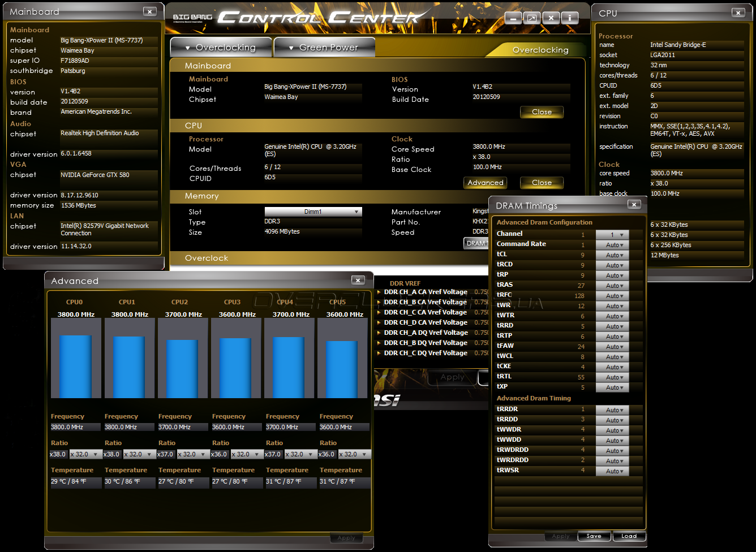Select socket value 'LGA2011' in CPU window

pos(663,55)
